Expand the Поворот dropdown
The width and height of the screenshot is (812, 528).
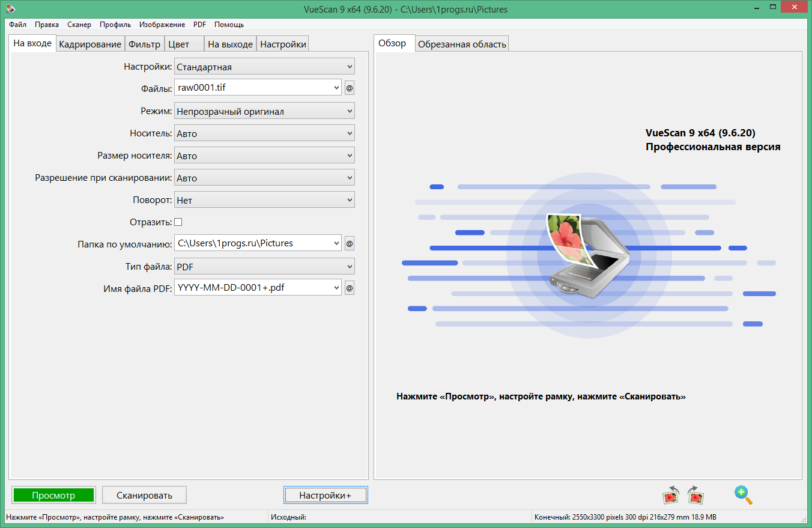[264, 200]
